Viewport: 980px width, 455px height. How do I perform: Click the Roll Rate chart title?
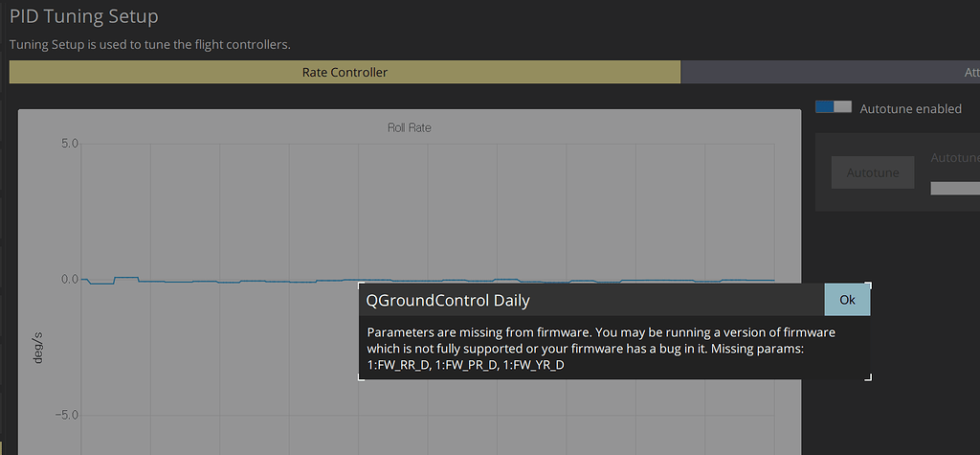[x=410, y=127]
